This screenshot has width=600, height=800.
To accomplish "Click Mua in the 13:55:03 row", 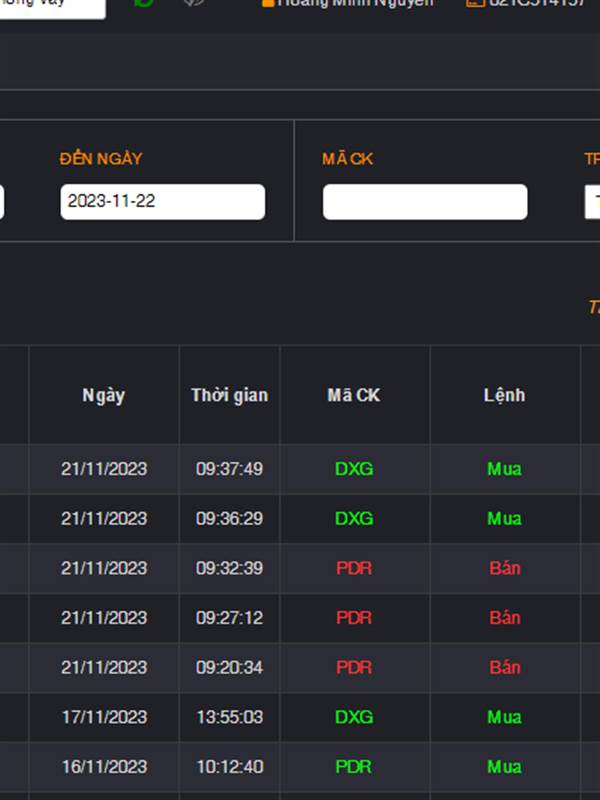I will [505, 717].
